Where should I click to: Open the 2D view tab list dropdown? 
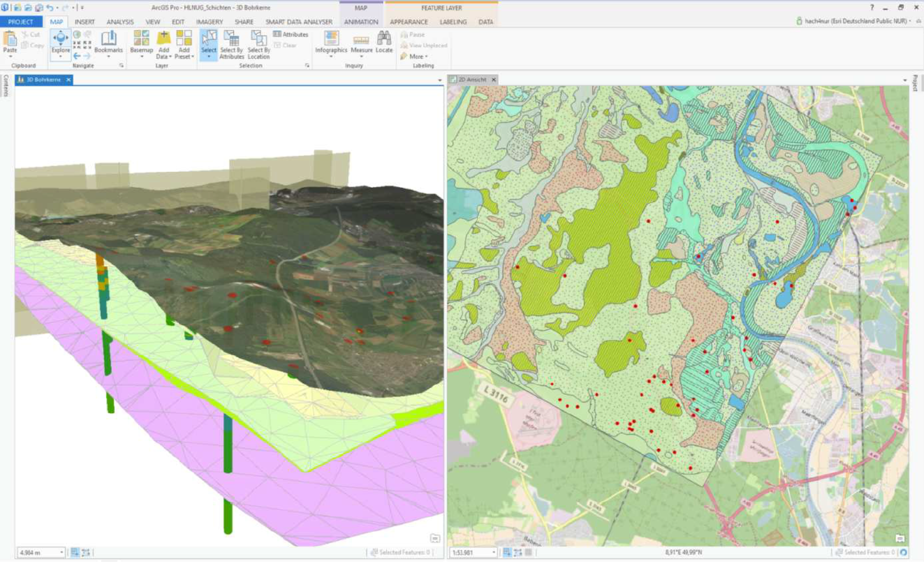905,80
